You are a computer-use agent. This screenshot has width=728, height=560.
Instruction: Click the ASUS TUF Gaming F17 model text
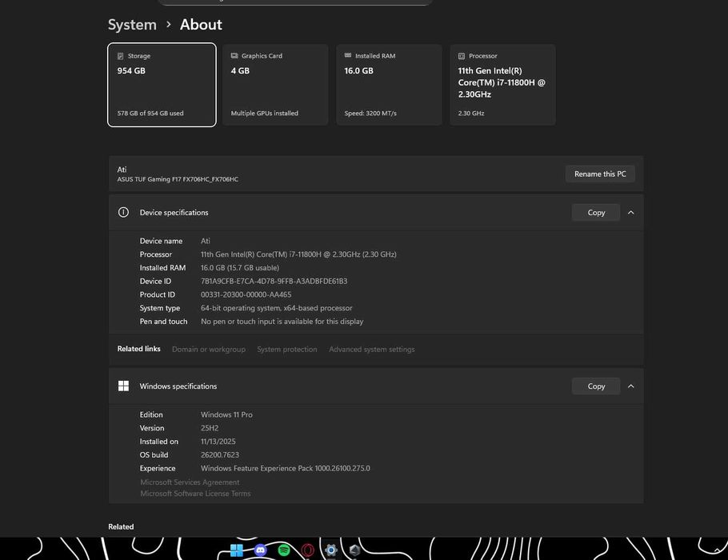tap(178, 178)
